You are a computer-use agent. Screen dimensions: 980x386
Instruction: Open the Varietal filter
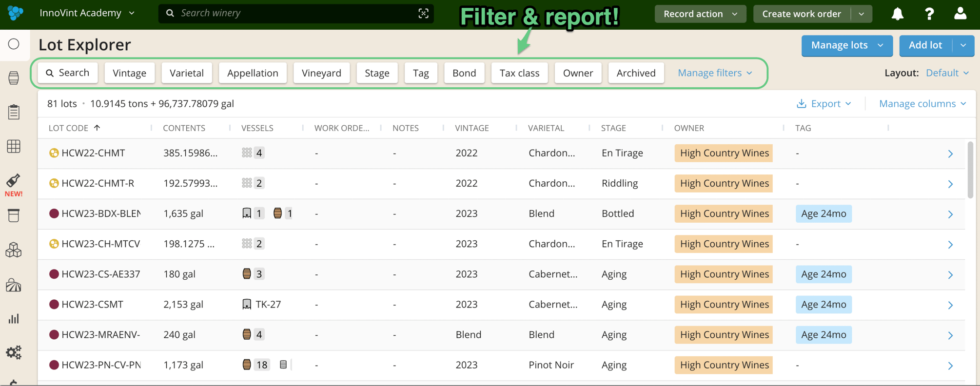coord(187,73)
